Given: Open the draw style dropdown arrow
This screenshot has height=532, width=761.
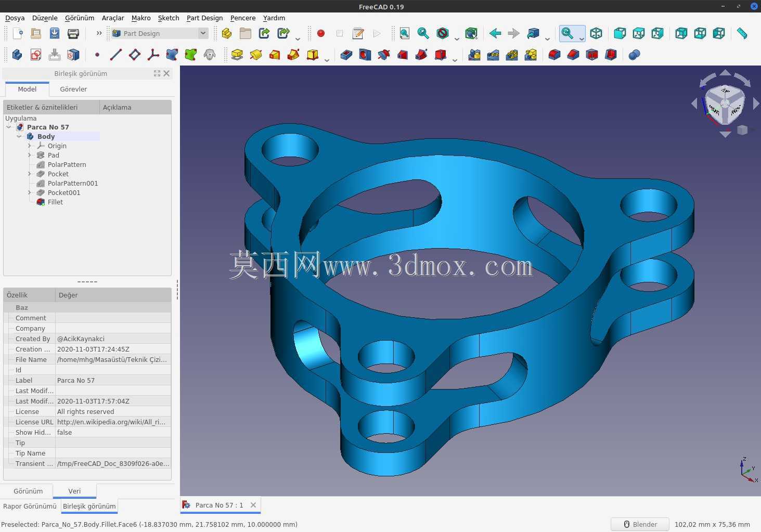Looking at the screenshot, I should coord(457,38).
